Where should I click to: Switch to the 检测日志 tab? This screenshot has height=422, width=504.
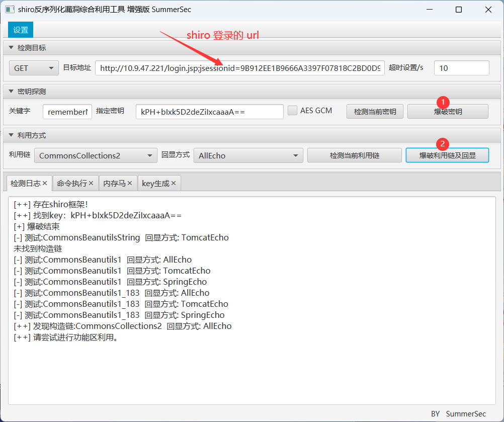(x=25, y=183)
